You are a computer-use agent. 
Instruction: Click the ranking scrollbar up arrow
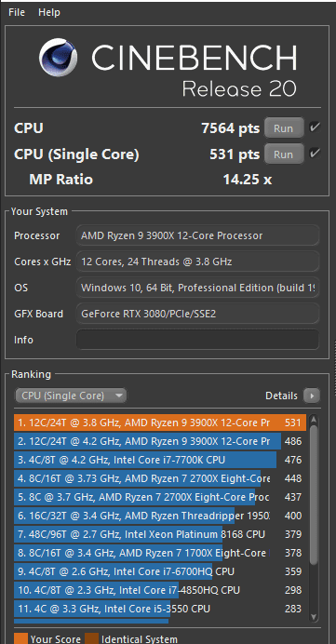click(x=314, y=420)
